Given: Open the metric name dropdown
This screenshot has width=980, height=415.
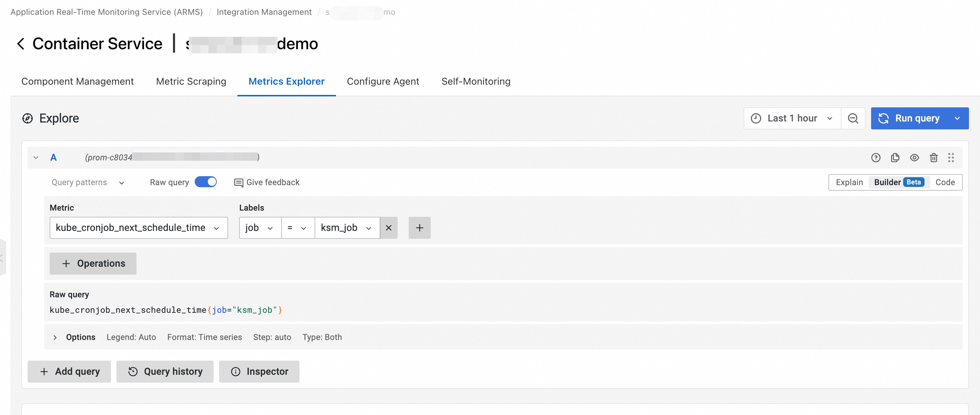Looking at the screenshot, I should pyautogui.click(x=139, y=228).
